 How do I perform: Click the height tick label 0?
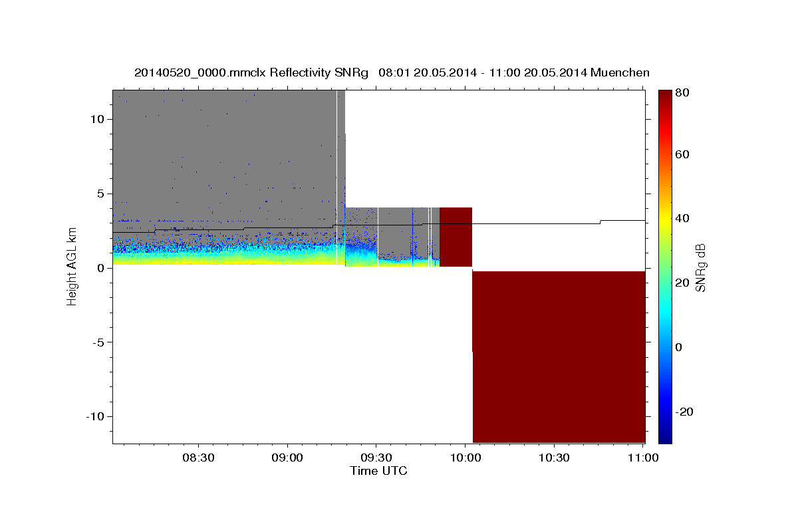click(101, 267)
